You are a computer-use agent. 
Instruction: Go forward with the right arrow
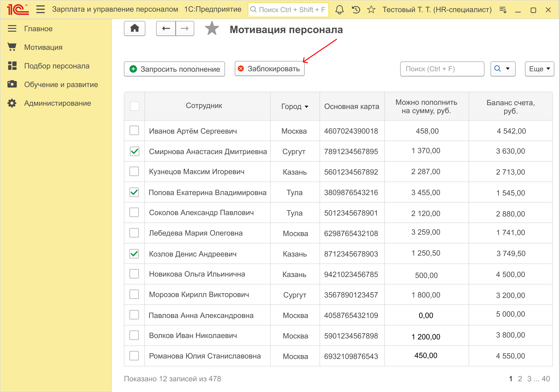184,28
